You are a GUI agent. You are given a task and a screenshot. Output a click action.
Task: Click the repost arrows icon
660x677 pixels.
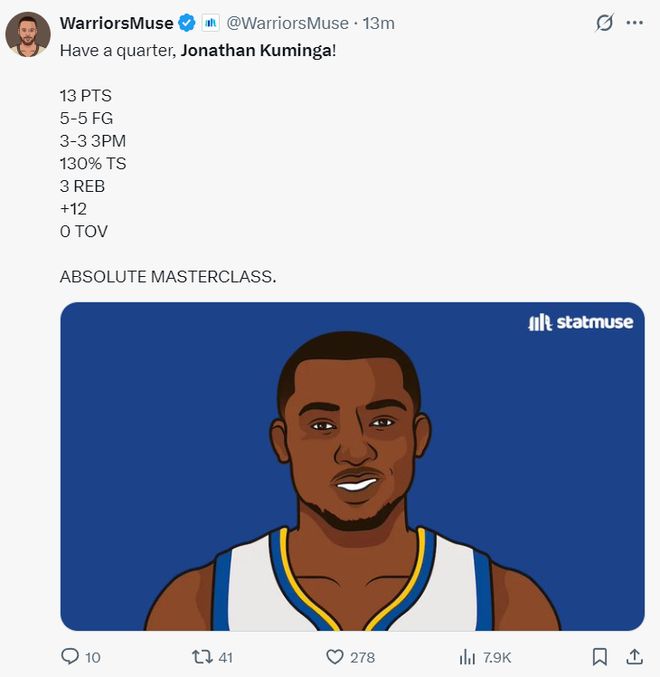coord(202,657)
